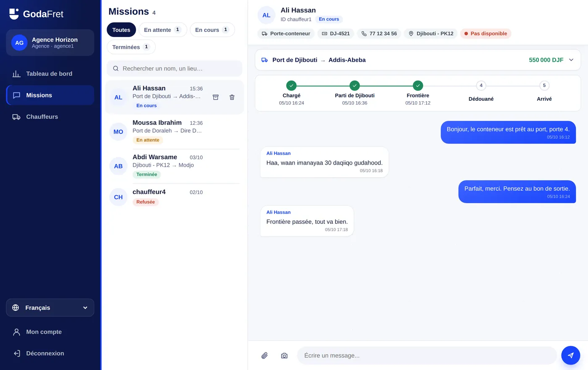The image size is (588, 370).
Task: Open Abdi Warsame mission conversation
Action: [x=174, y=166]
